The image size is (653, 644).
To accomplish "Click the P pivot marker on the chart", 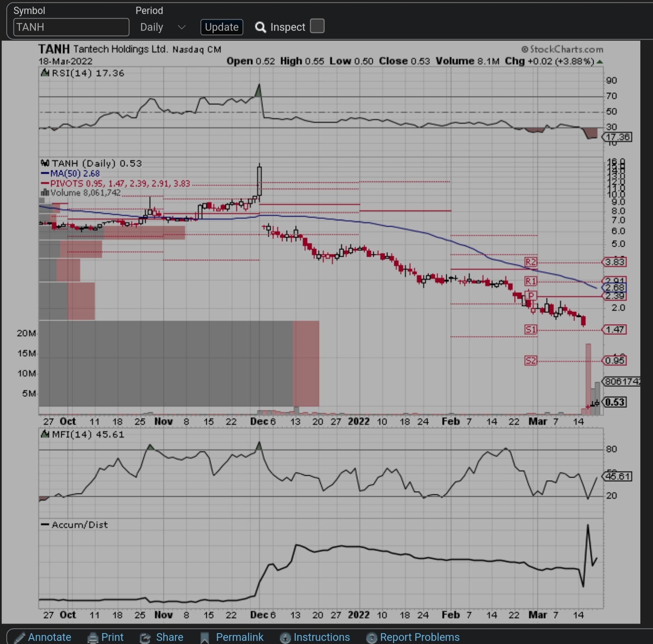I will click(x=531, y=296).
